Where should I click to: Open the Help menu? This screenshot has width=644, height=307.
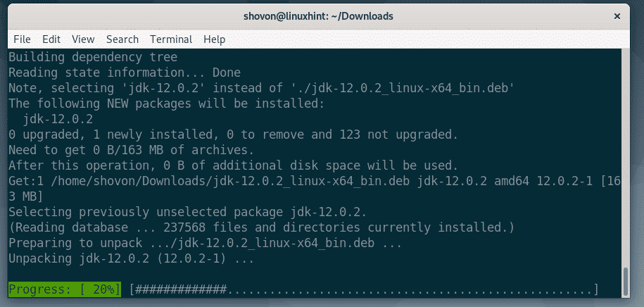pyautogui.click(x=214, y=39)
